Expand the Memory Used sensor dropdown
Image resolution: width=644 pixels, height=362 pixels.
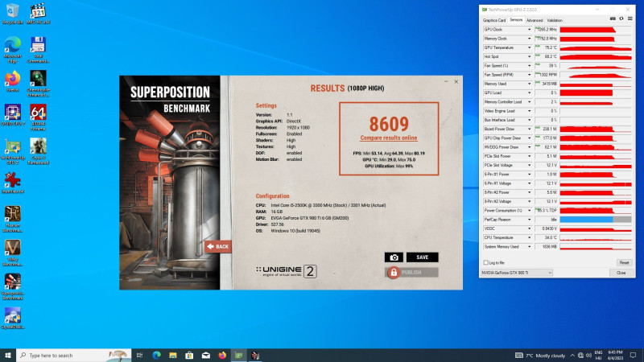pos(529,84)
